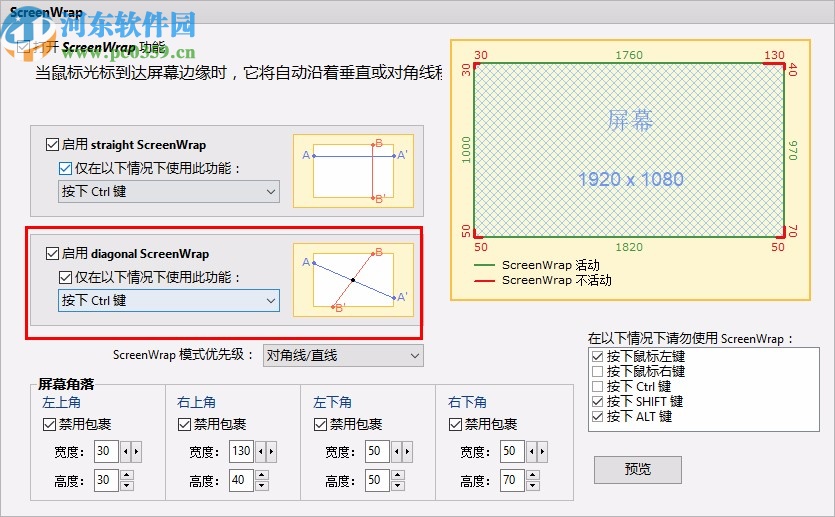Screen dimensions: 835x517
Task: Toggle straight ScreenWrap condition-only checkbox
Action: (65, 168)
